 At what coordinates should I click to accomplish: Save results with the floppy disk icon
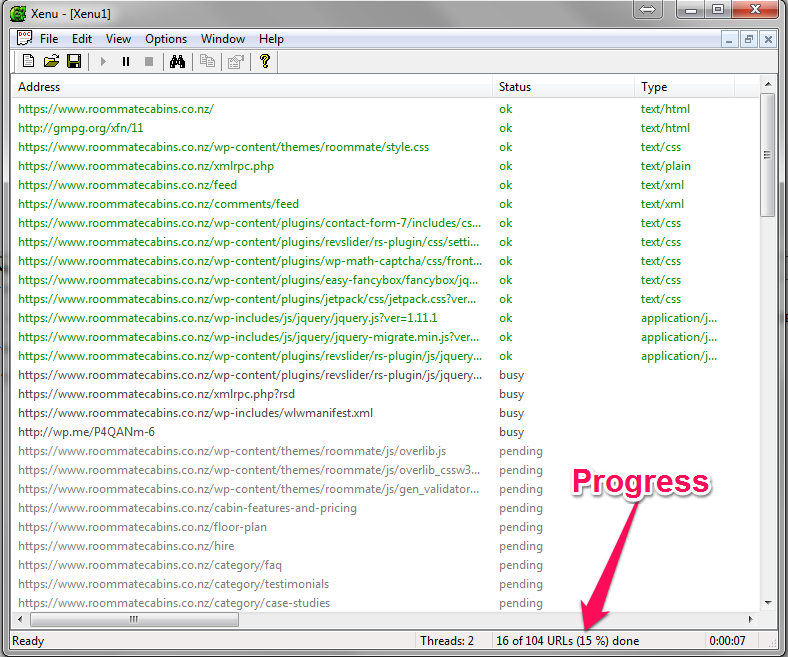pyautogui.click(x=74, y=61)
